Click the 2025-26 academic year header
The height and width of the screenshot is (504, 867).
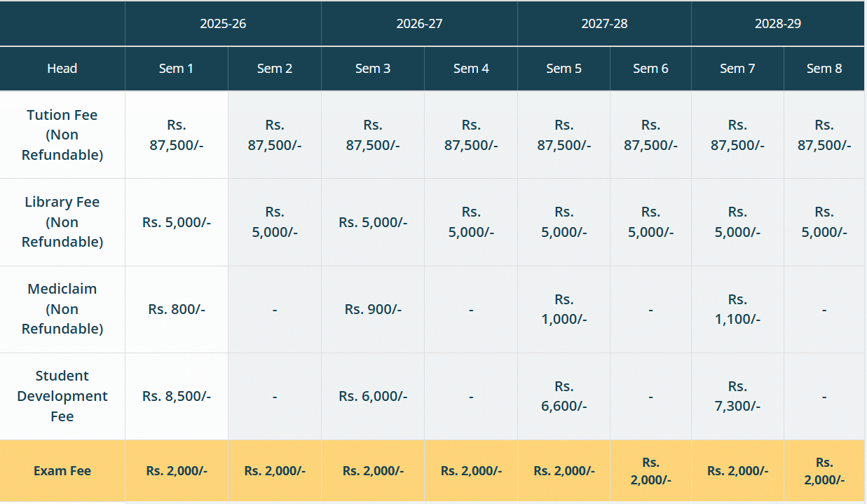coord(223,24)
